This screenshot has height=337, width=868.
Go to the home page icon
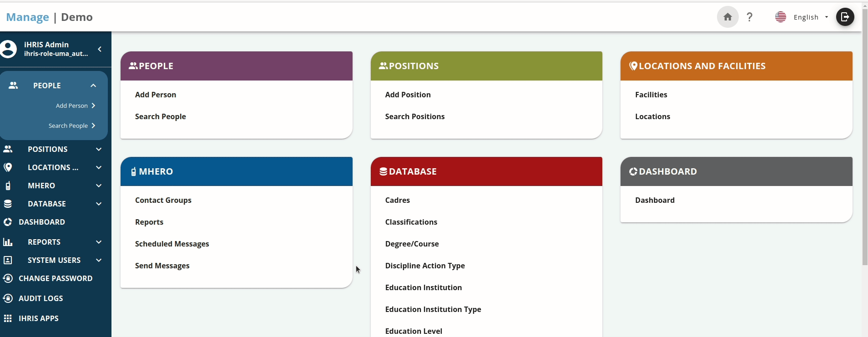click(x=727, y=17)
